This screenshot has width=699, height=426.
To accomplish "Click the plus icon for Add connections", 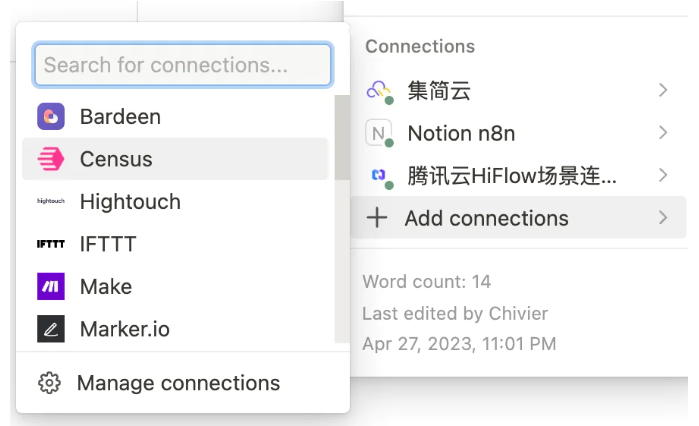I will point(377,218).
